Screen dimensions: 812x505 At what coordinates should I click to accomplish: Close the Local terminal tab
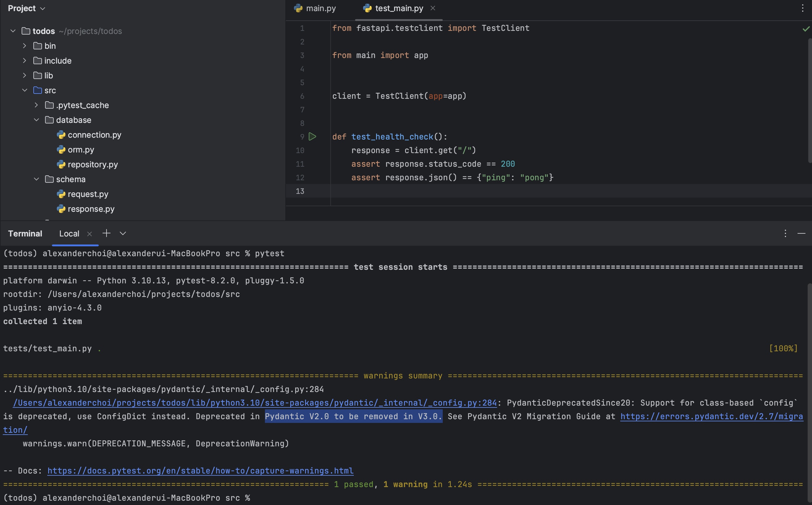click(89, 234)
